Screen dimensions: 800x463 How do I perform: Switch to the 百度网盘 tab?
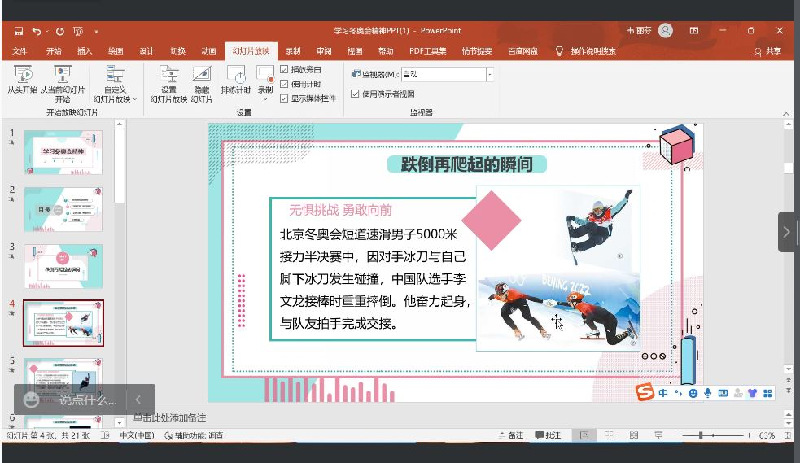tap(523, 51)
